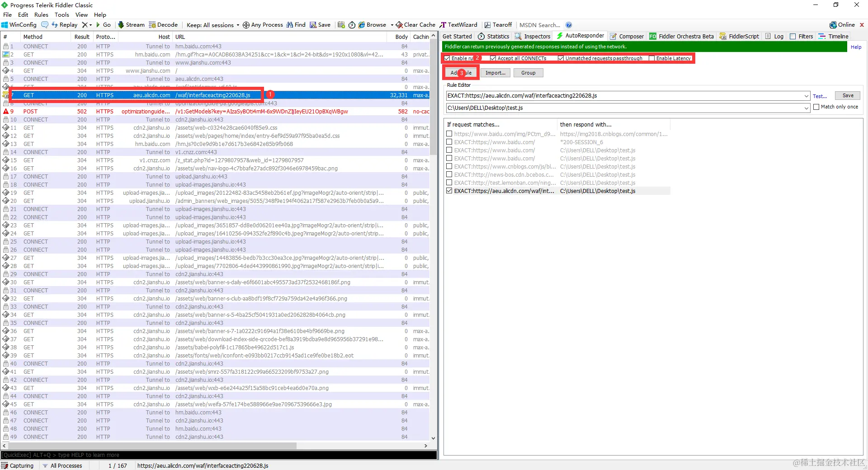Replay the selected session
The width and height of the screenshot is (868, 470).
tap(65, 25)
